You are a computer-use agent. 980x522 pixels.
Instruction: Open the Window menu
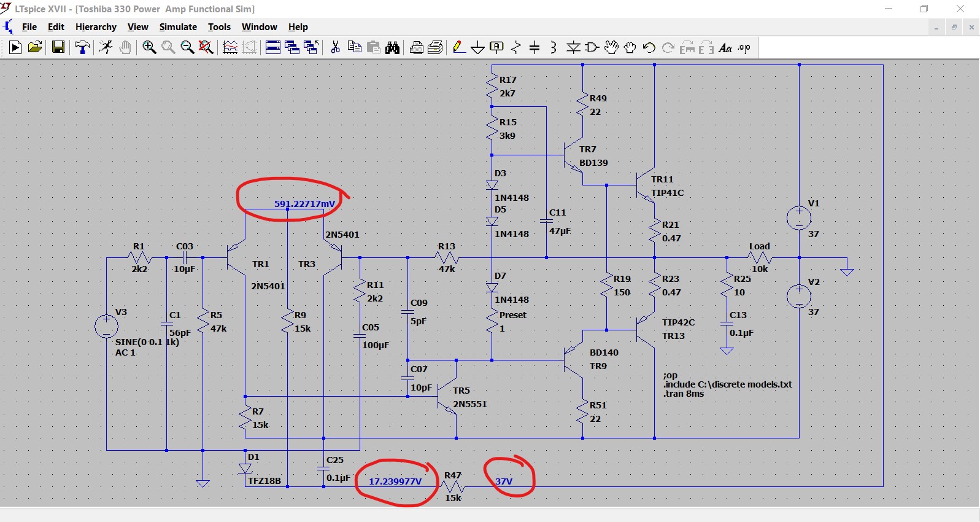coord(259,27)
